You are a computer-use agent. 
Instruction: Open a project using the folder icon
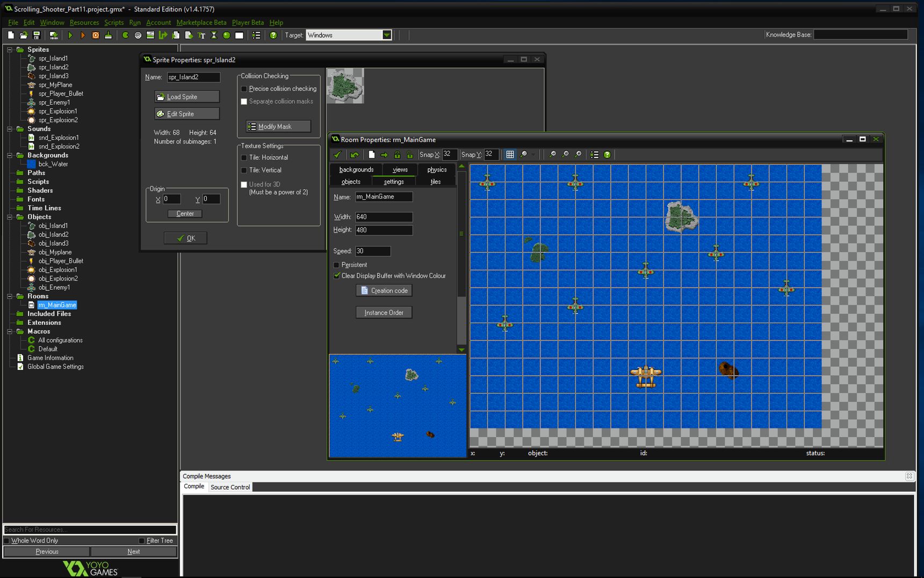point(24,35)
